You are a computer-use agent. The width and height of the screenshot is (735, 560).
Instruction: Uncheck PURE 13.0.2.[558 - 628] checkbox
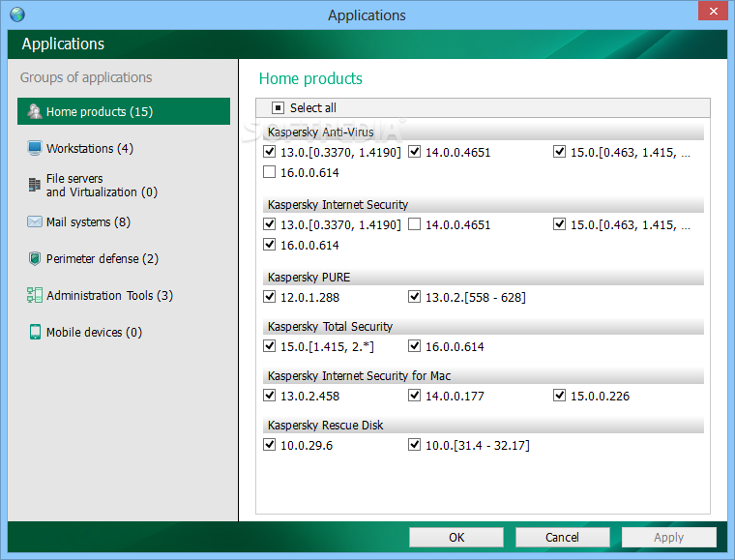[414, 296]
